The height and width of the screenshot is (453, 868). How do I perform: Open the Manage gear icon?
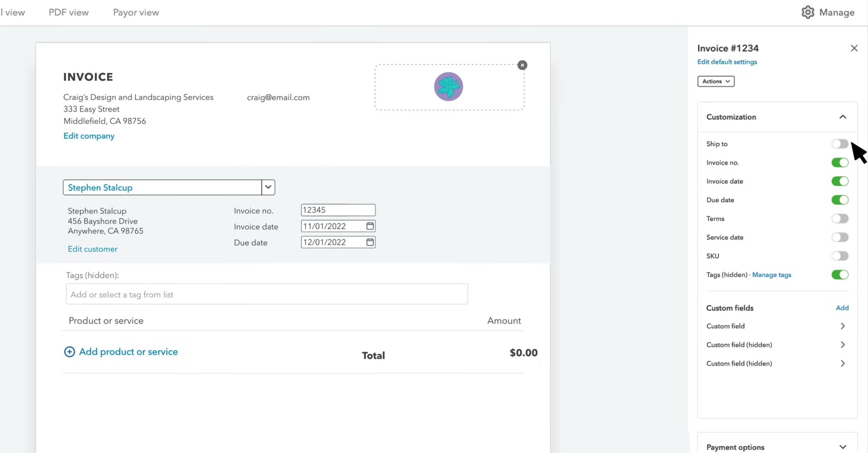click(x=808, y=13)
